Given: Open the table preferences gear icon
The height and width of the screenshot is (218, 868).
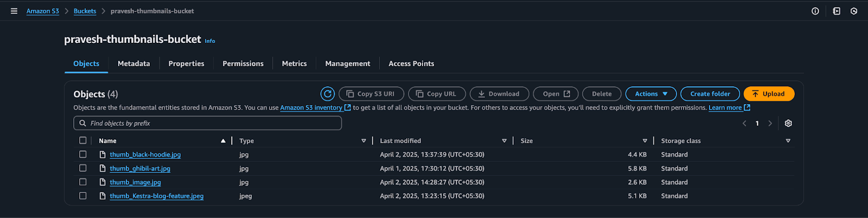Looking at the screenshot, I should tap(788, 124).
